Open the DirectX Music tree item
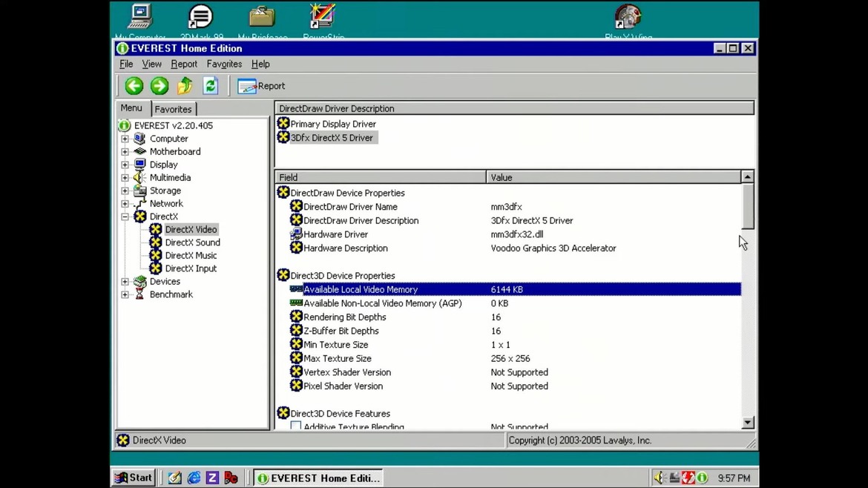The width and height of the screenshot is (868, 488). point(191,256)
